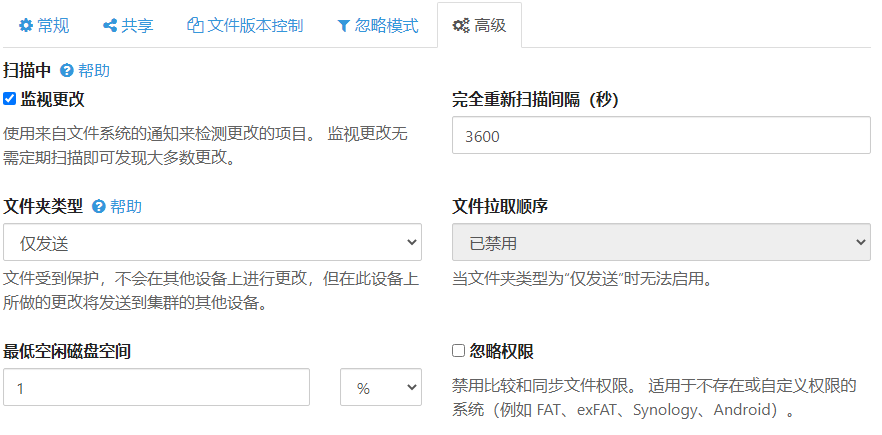Switch to the 文件版本控制 tab
The width and height of the screenshot is (882, 435).
click(254, 25)
